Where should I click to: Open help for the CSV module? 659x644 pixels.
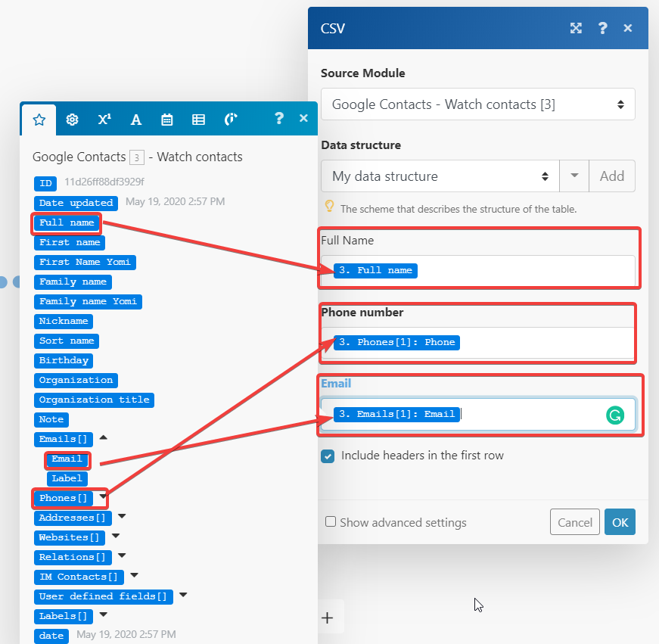602,28
